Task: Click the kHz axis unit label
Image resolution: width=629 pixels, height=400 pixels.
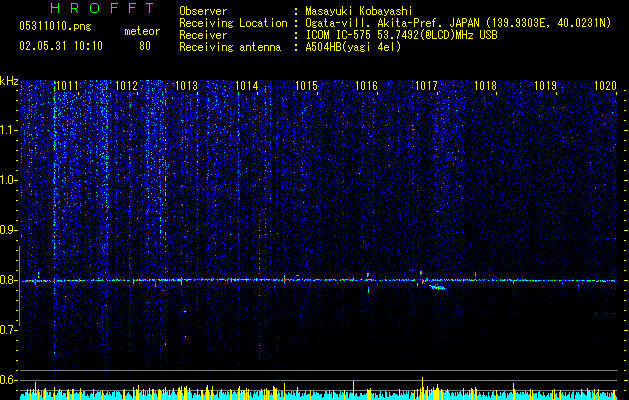Action: click(9, 81)
